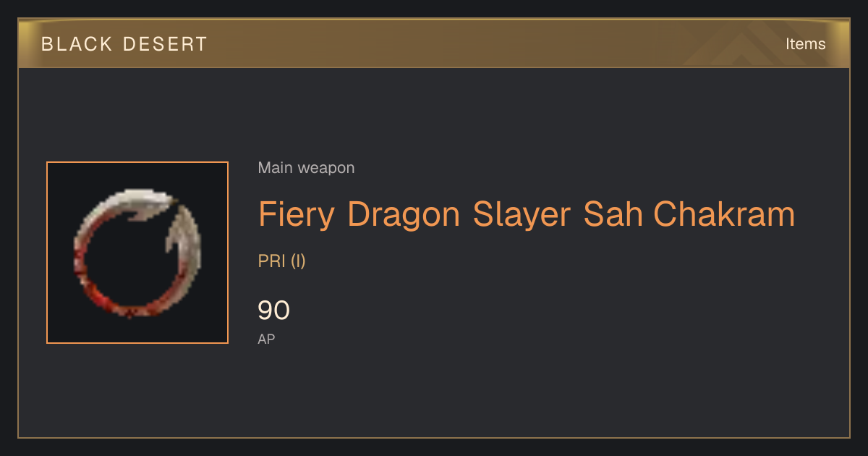
Task: Click the Fiery Dragon Slayer Sah Chakram icon
Action: point(137,253)
